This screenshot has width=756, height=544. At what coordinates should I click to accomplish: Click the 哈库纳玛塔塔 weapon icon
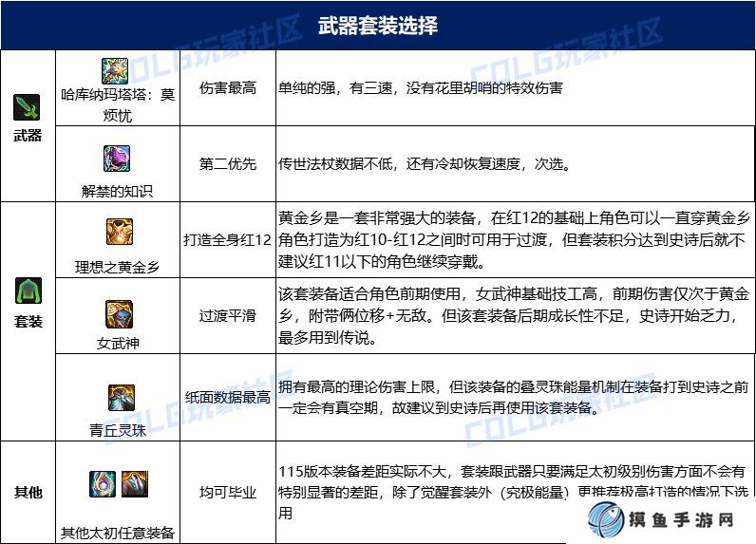(115, 71)
